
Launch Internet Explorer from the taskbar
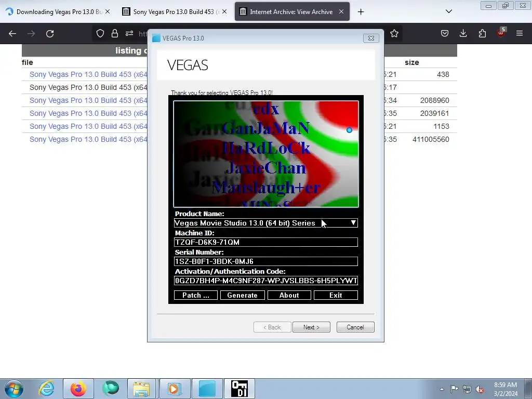pos(46,389)
